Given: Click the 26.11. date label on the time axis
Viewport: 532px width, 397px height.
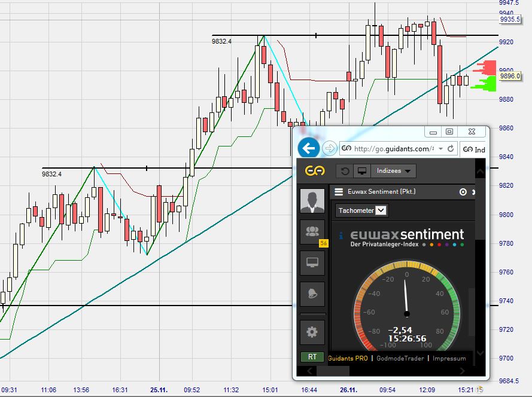Looking at the screenshot, I should [348, 390].
